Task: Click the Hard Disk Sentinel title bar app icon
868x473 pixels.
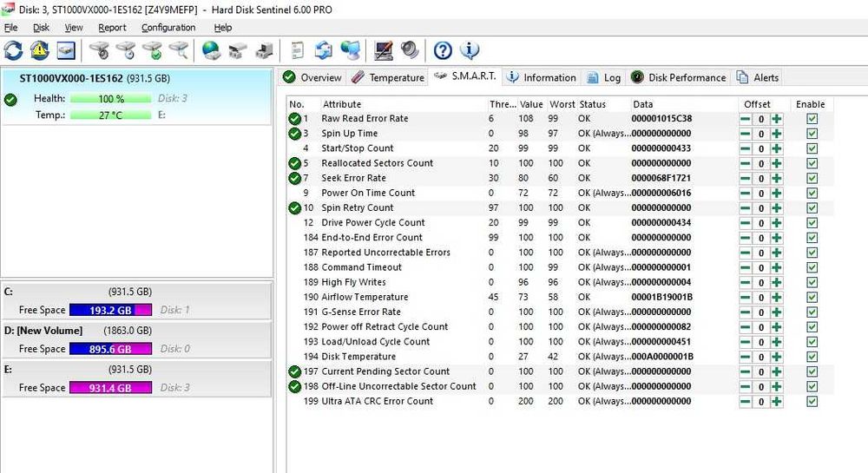Action: tap(7, 10)
